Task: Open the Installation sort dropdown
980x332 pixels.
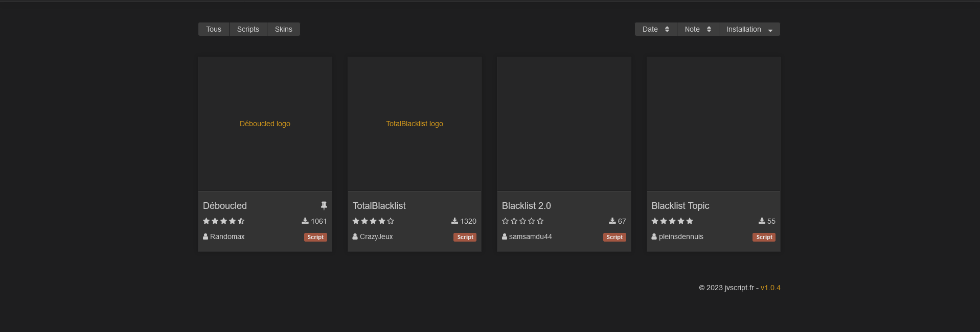Action: point(749,29)
